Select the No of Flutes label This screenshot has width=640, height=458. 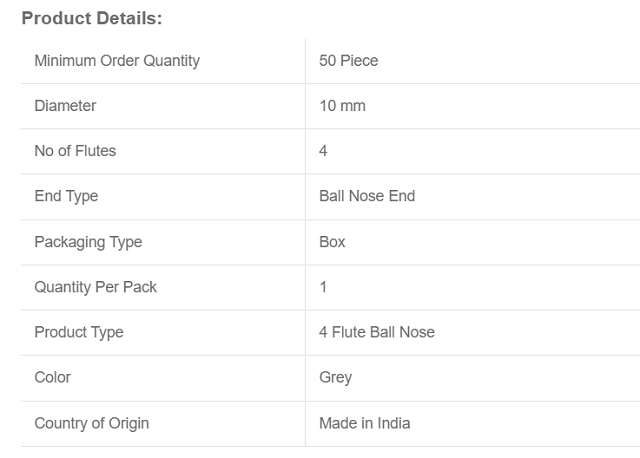tap(75, 151)
